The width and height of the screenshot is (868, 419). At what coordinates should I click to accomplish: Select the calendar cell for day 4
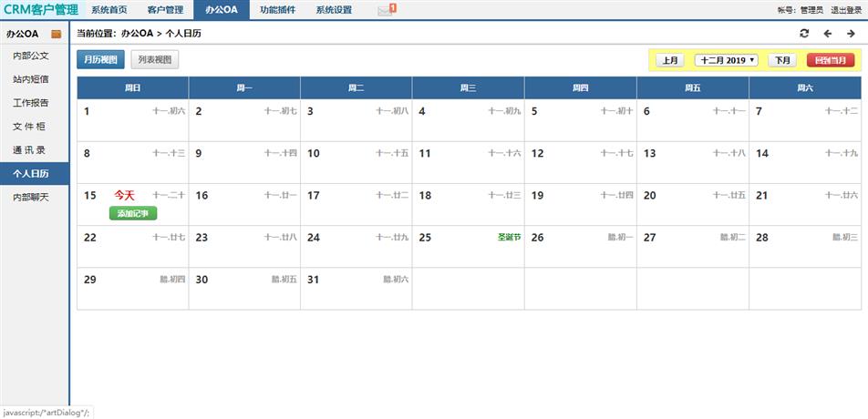click(469, 120)
